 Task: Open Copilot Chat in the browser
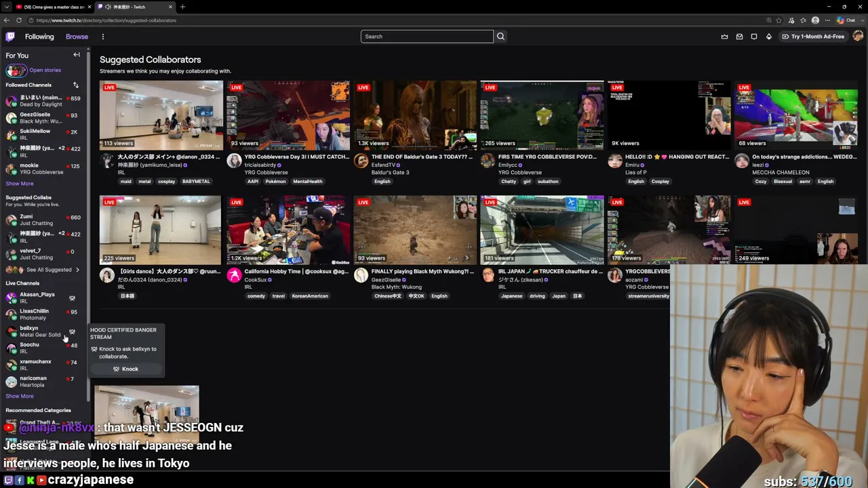846,20
